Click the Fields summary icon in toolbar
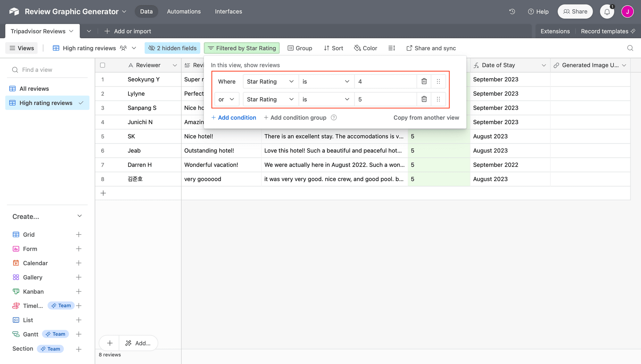This screenshot has width=641, height=364. click(x=391, y=47)
